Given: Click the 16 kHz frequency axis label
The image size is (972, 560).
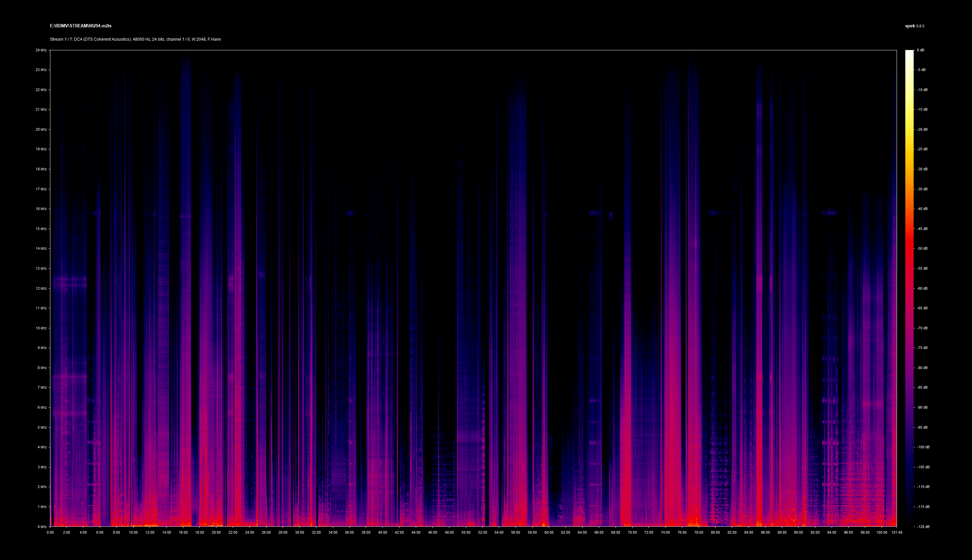Looking at the screenshot, I should tap(41, 209).
